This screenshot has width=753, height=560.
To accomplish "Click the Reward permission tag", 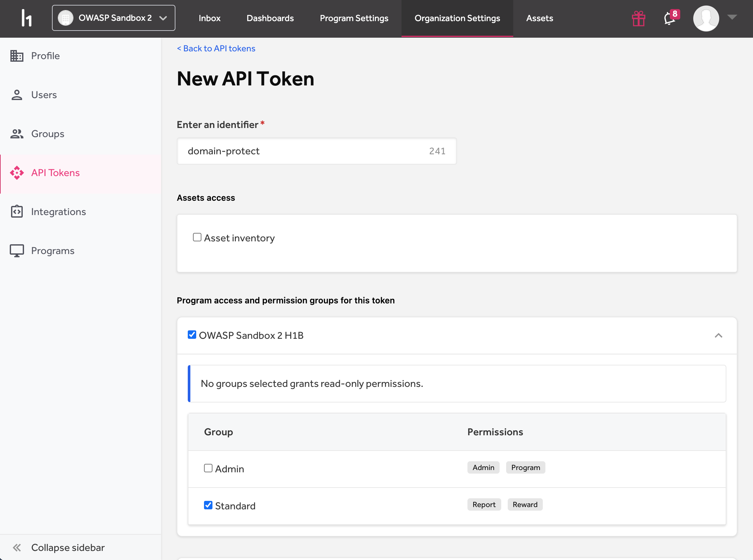I will point(525,504).
